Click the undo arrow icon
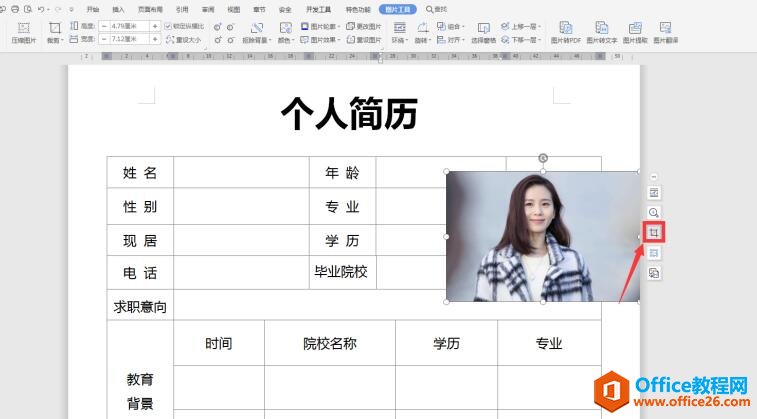 [x=41, y=9]
